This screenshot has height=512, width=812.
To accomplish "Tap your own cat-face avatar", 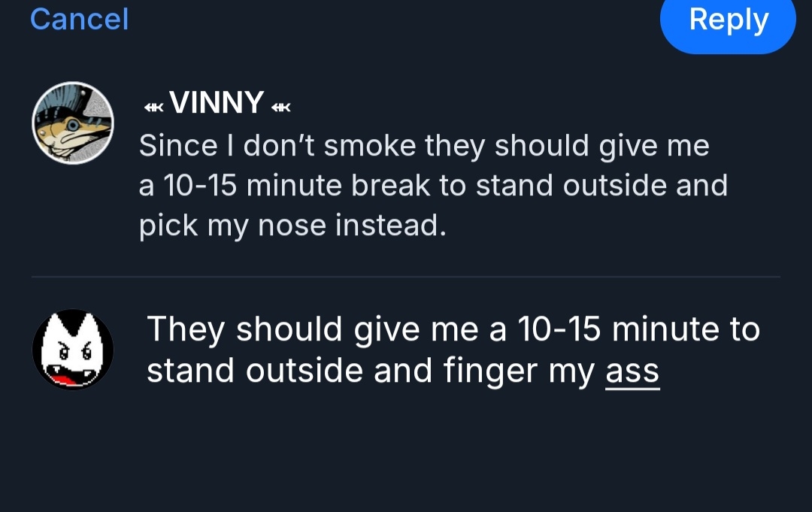I will point(73,350).
